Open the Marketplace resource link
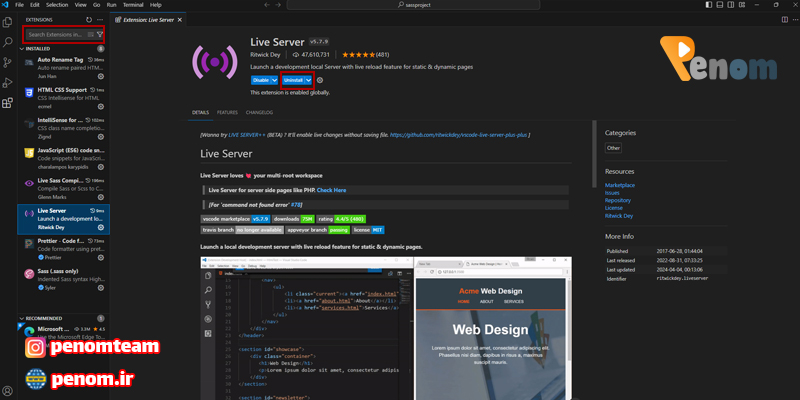Screen dimensions: 800x400 [x=619, y=185]
